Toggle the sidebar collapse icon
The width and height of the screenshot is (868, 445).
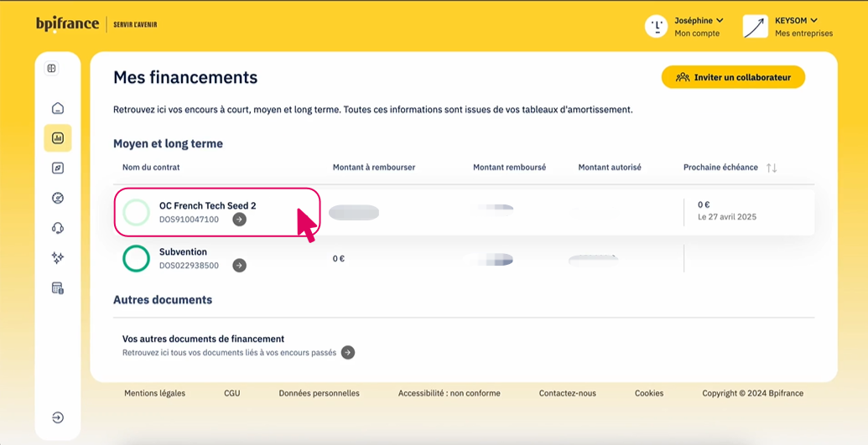pyautogui.click(x=52, y=69)
